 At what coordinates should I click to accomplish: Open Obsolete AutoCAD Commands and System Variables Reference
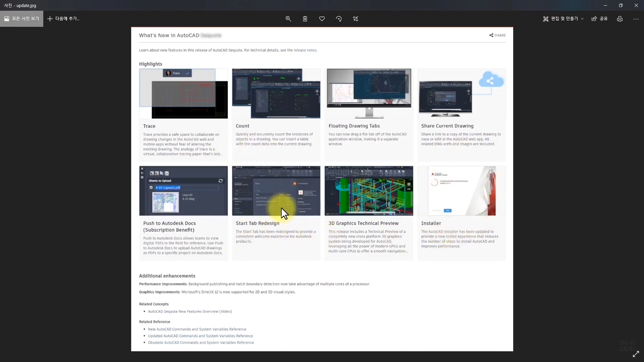(201, 342)
